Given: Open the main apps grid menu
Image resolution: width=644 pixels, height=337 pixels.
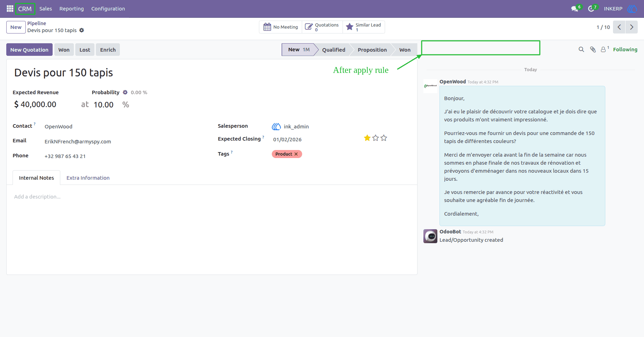Looking at the screenshot, I should [10, 9].
